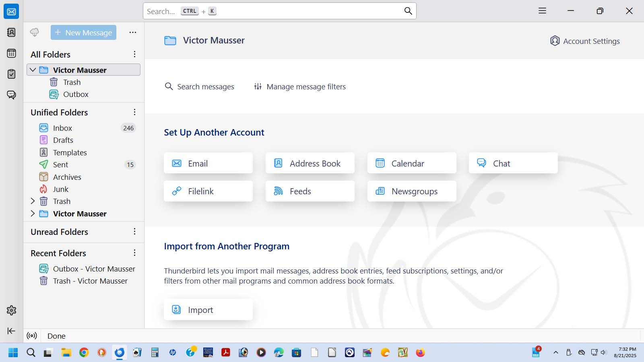Open the Archives folder
The image size is (644, 362).
[83, 177]
